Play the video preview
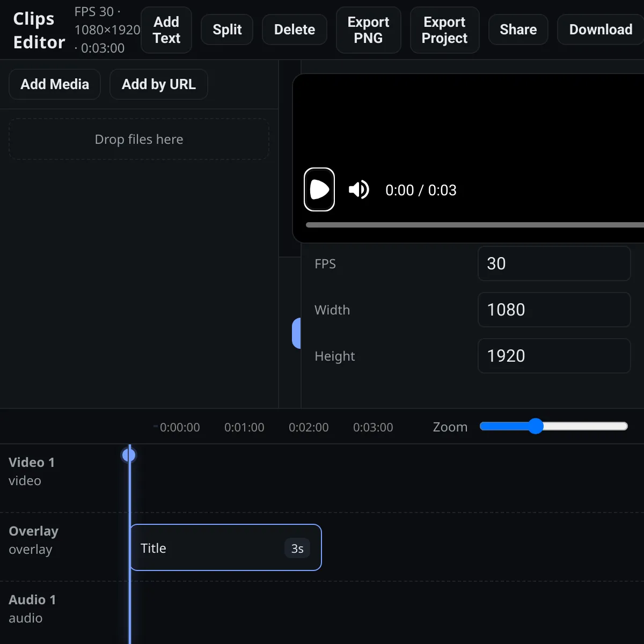Screen dimensions: 644x644 [319, 189]
